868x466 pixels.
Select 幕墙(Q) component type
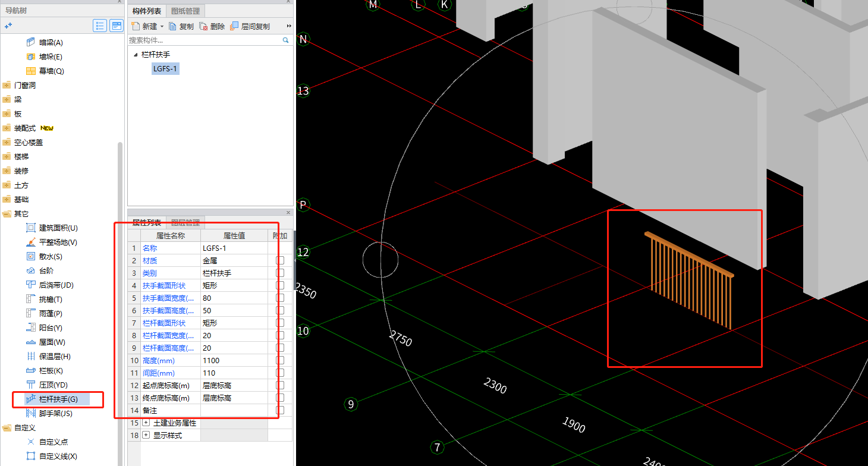51,71
